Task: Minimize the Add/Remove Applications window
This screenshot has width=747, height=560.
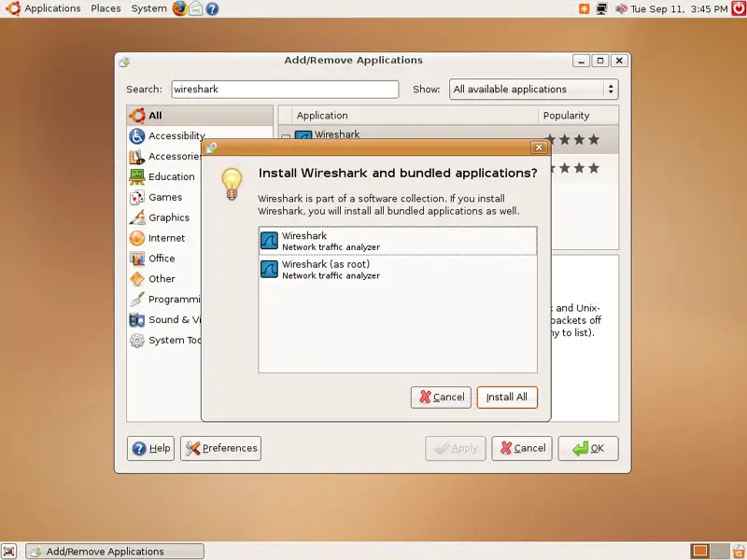Action: point(581,61)
